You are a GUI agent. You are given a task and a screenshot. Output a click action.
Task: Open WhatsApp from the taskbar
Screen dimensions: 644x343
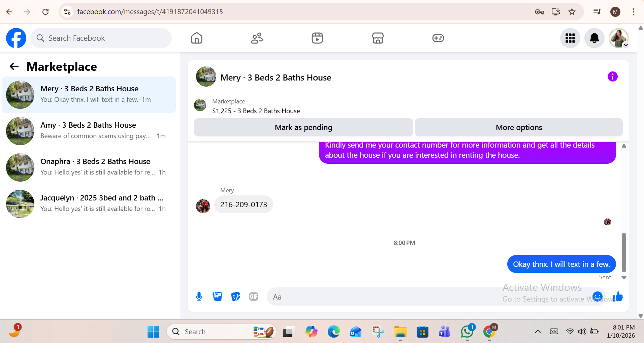[467, 332]
